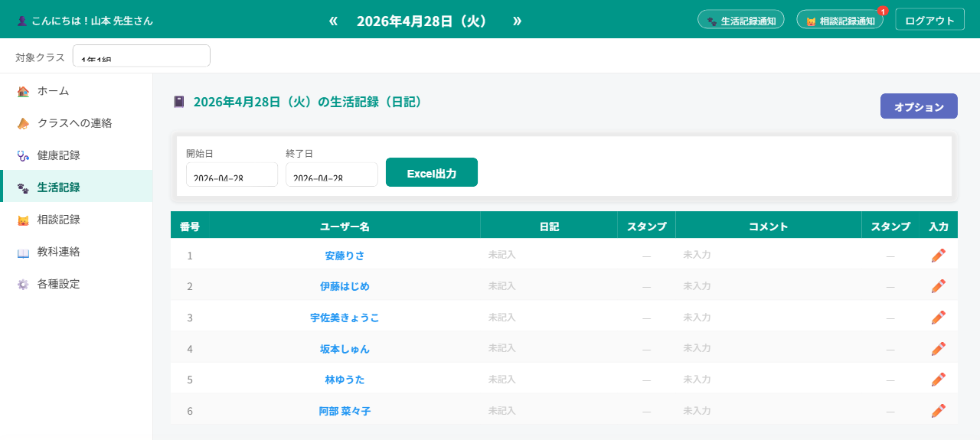Click edit pencil for 阿部 菜々子
Viewport: 980px width, 440px height.
click(938, 411)
